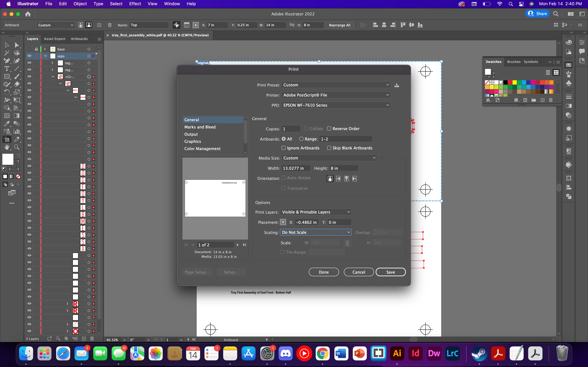Click the save print preset icon
Image resolution: width=588 pixels, height=367 pixels.
(x=397, y=85)
